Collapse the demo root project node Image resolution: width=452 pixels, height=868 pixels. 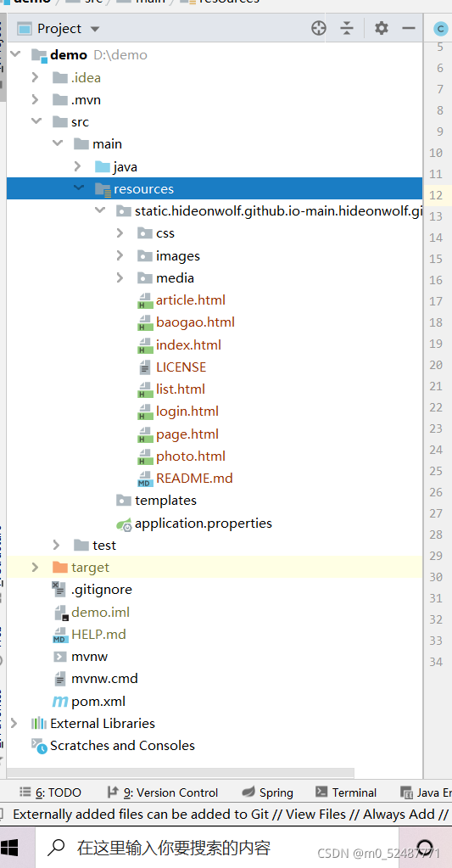point(15,54)
